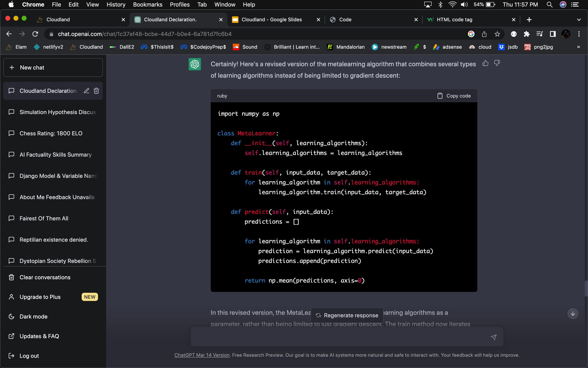The width and height of the screenshot is (588, 368).
Task: Click Upgrade to Plus
Action: point(53,297)
